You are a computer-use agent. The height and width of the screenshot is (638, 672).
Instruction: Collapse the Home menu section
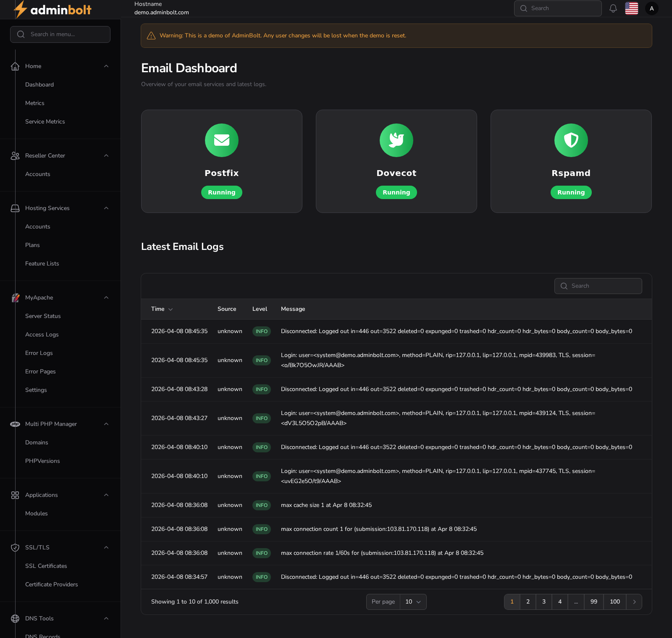[x=106, y=66]
